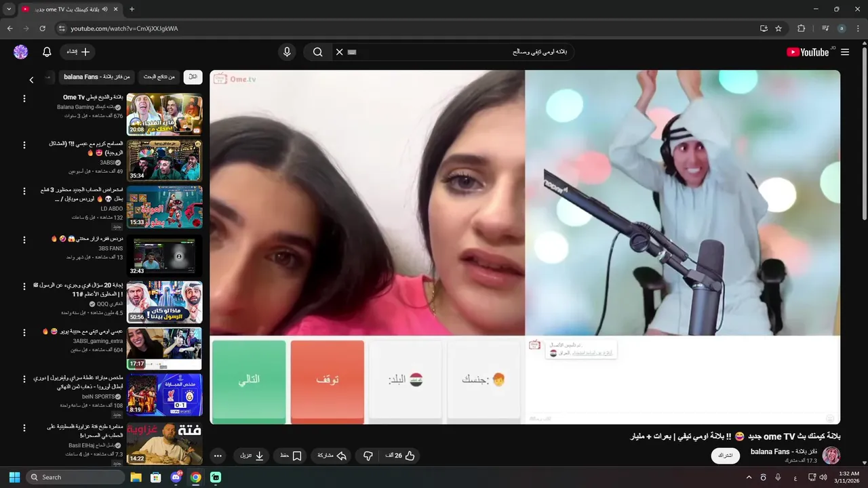The width and height of the screenshot is (868, 488).
Task: View site information icon in address bar
Action: coord(61,28)
